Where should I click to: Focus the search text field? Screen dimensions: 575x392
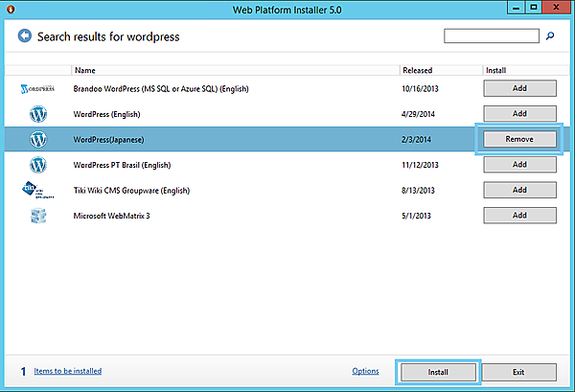tap(491, 36)
